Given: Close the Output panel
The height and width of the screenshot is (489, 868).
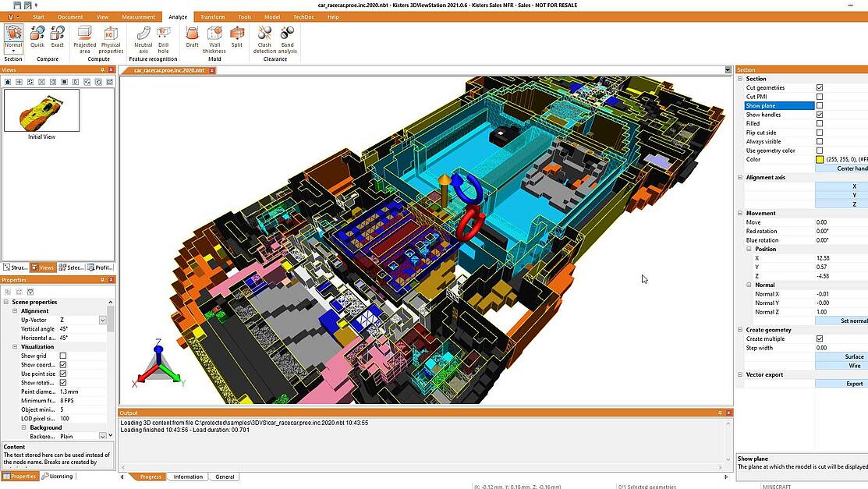Looking at the screenshot, I should click(728, 413).
